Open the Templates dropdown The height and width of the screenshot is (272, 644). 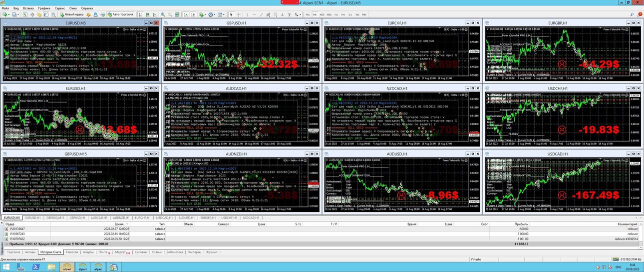[x=221, y=14]
